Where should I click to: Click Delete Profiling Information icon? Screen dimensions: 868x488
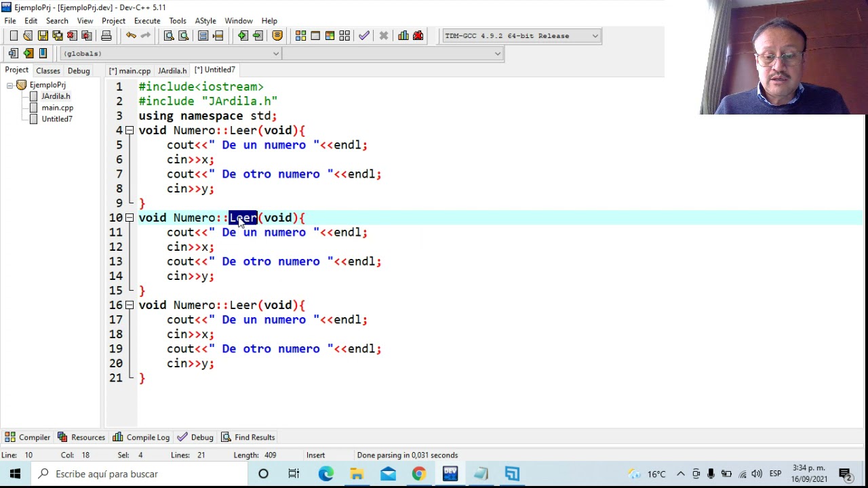coord(418,36)
